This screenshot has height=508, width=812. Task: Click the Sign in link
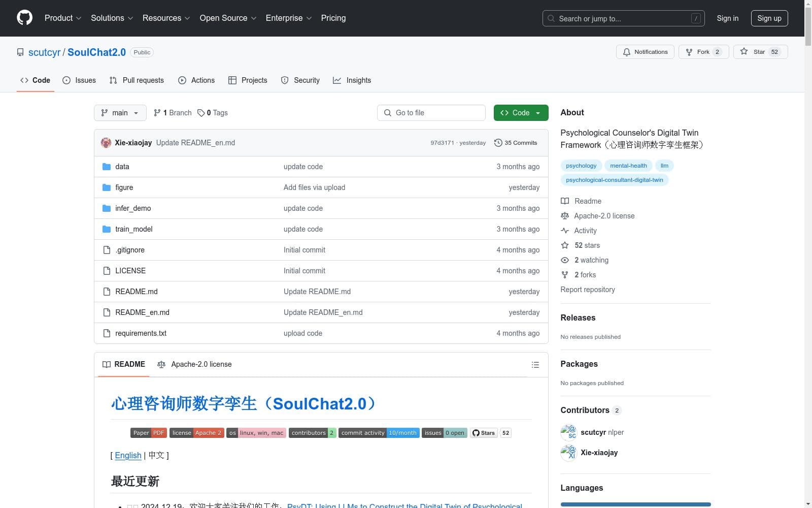(x=727, y=18)
